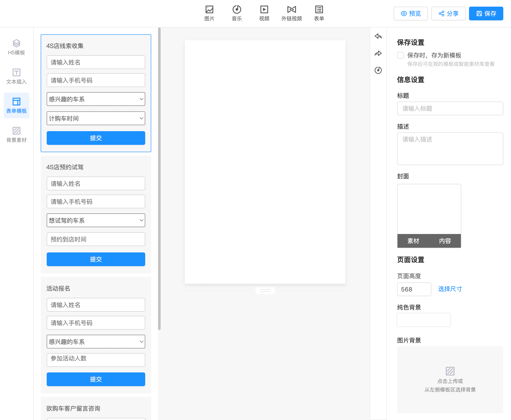Viewport: 511px width, 420px height.
Task: Select the 4S店线索收集 template title
Action: pyautogui.click(x=65, y=46)
